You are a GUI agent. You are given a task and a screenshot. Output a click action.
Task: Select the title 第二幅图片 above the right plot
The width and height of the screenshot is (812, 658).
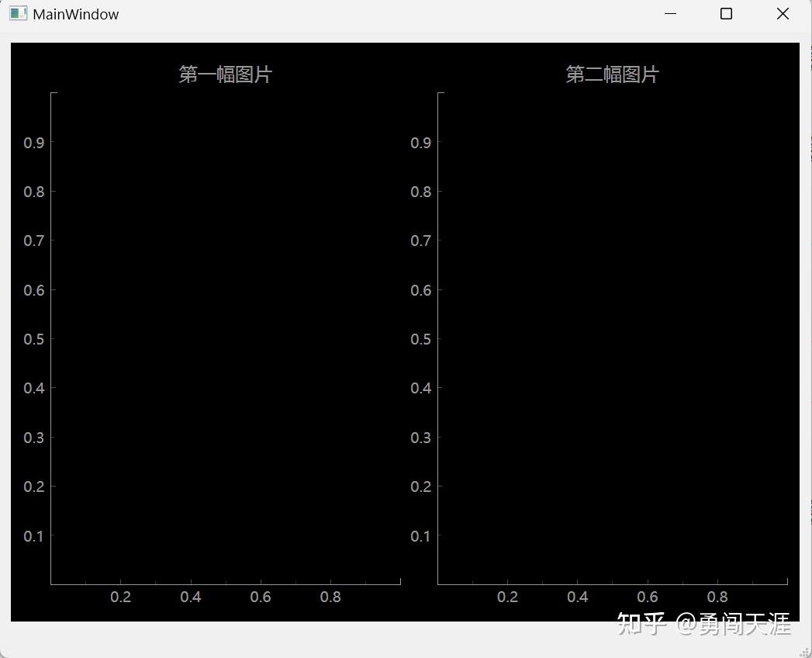click(x=613, y=74)
